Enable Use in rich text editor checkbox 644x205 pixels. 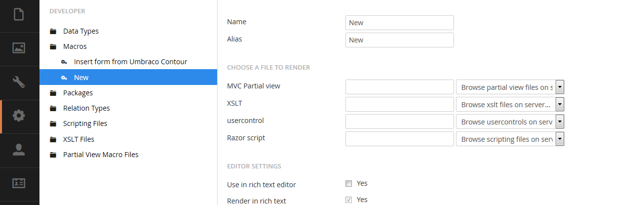[348, 183]
